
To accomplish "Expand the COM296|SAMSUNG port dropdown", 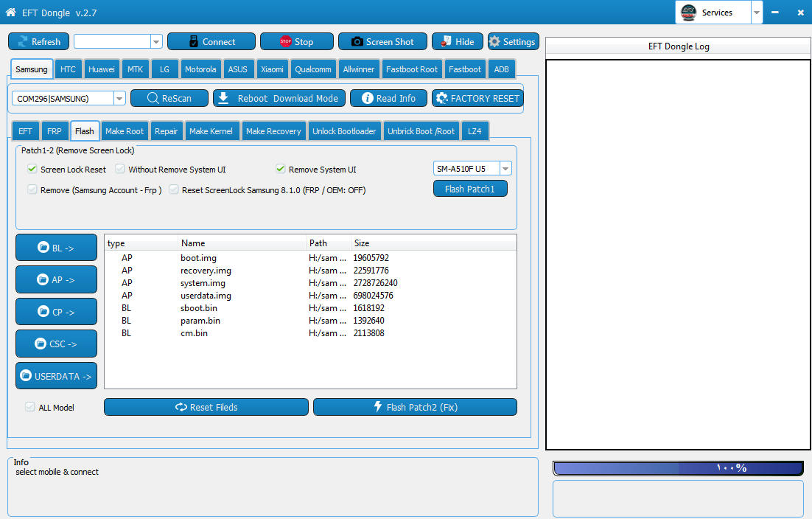I will click(119, 98).
